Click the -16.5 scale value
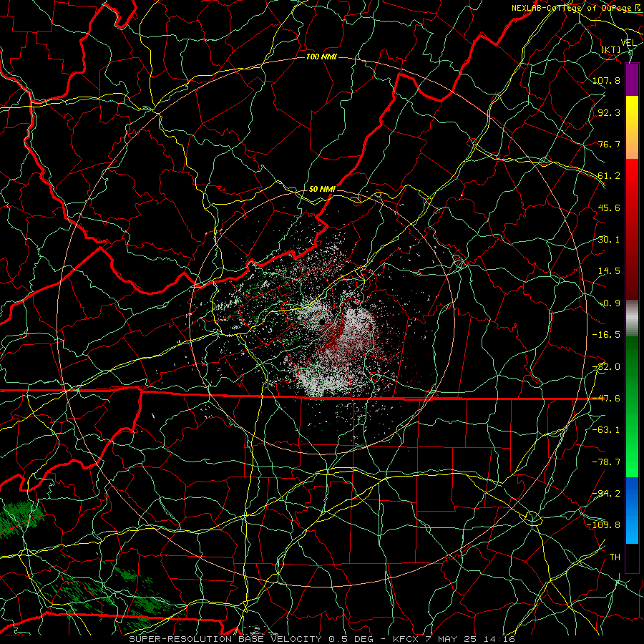 [606, 335]
